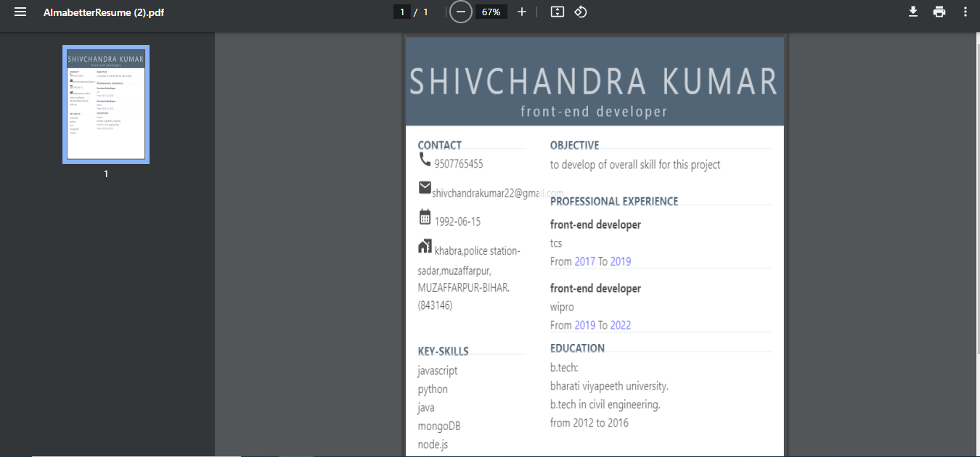Image resolution: width=980 pixels, height=457 pixels.
Task: Click the calendar icon beside 1992-06-15
Action: tap(424, 216)
